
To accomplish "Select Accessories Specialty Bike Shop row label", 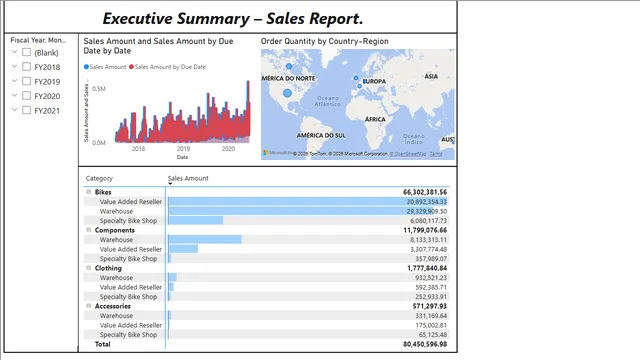I will (128, 334).
